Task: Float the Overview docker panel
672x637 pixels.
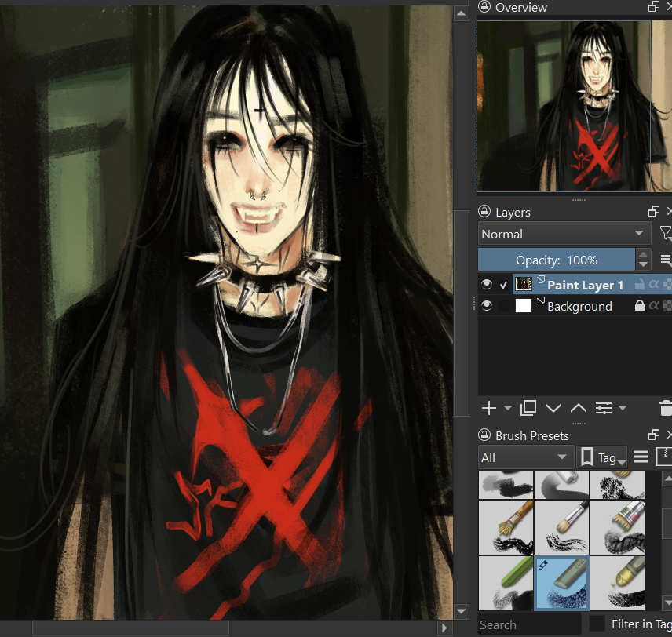Action: (653, 7)
